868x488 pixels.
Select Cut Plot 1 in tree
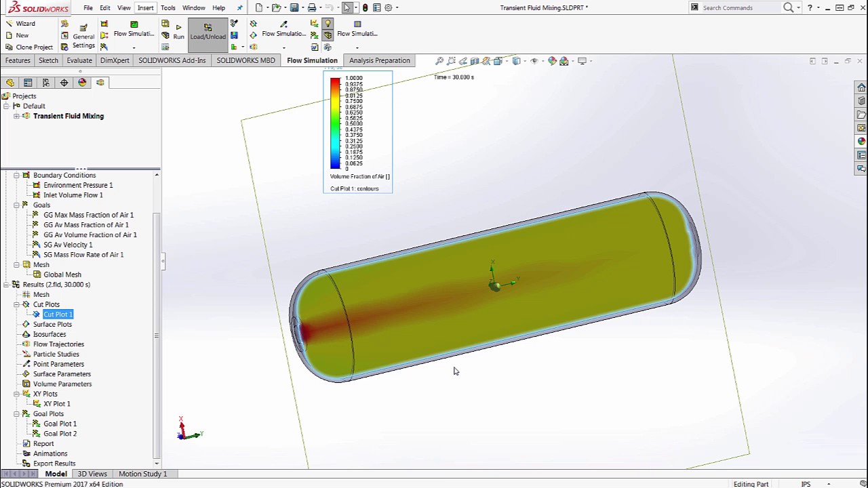click(x=58, y=314)
